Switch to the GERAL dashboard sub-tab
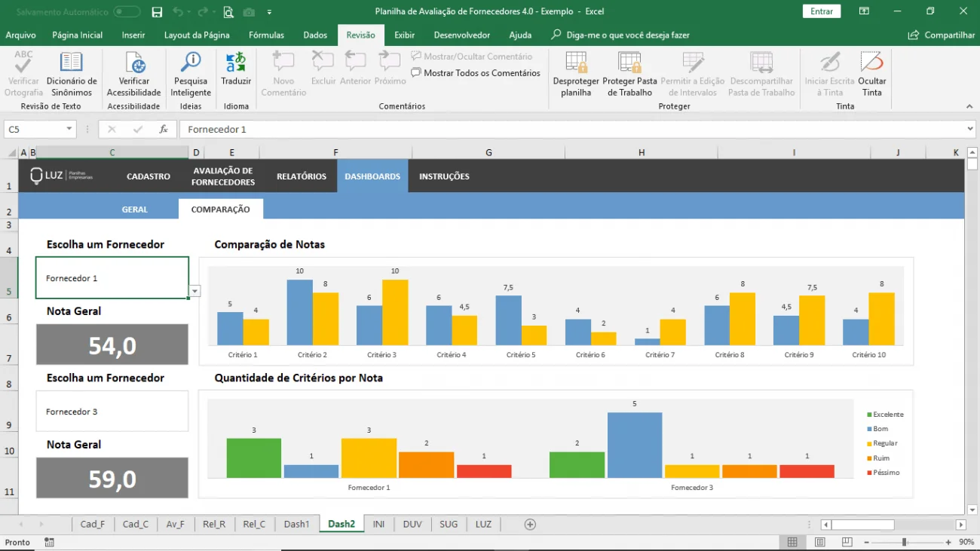This screenshot has width=980, height=551. click(135, 210)
